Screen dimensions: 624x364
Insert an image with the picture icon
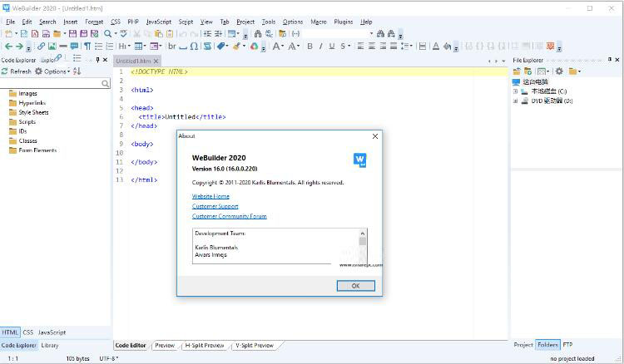click(x=52, y=46)
